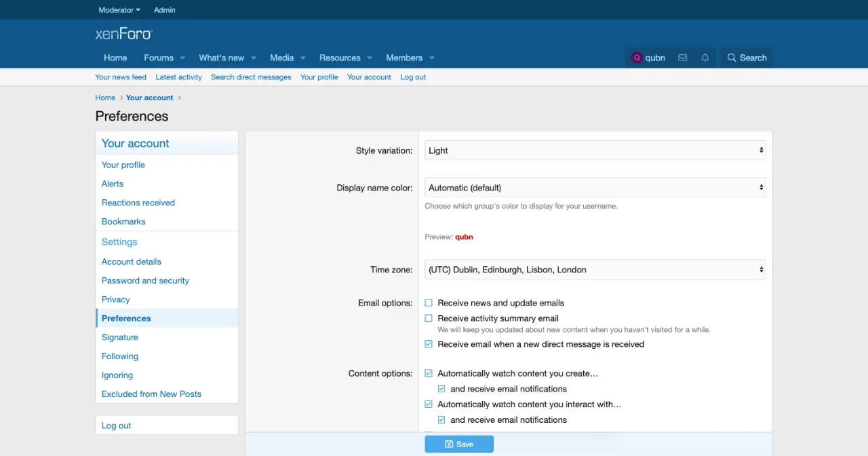Open Password and security settings link
This screenshot has width=868, height=456.
(x=145, y=281)
